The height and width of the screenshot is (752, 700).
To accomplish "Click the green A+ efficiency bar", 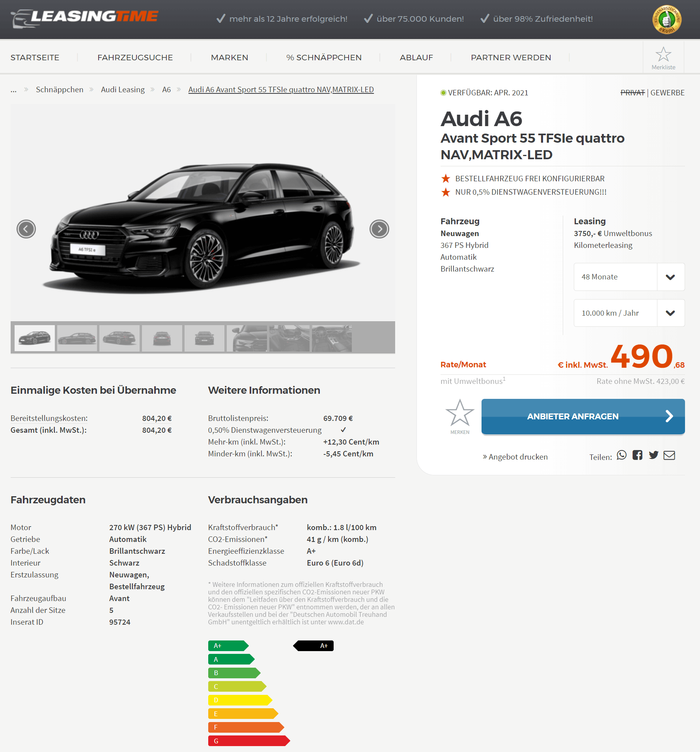I will pyautogui.click(x=228, y=646).
